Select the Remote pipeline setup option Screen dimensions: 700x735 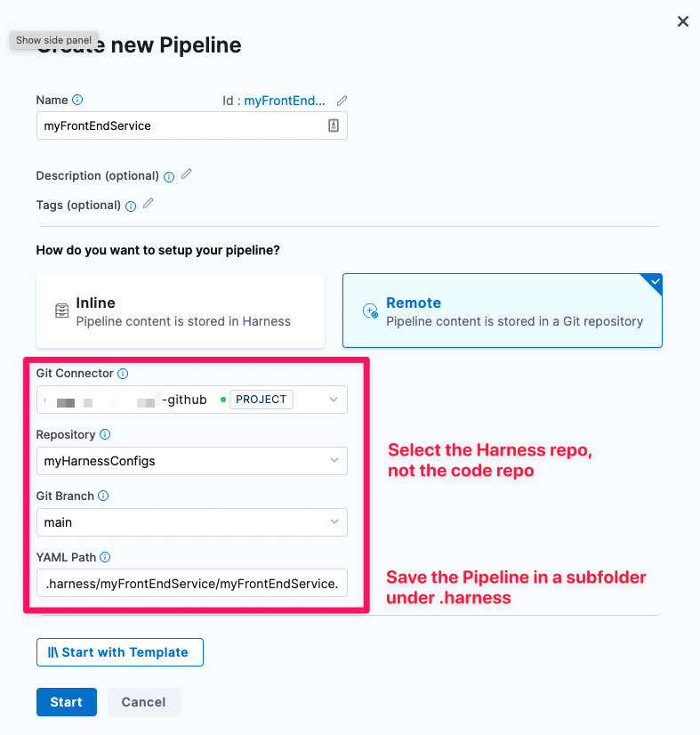tap(503, 311)
